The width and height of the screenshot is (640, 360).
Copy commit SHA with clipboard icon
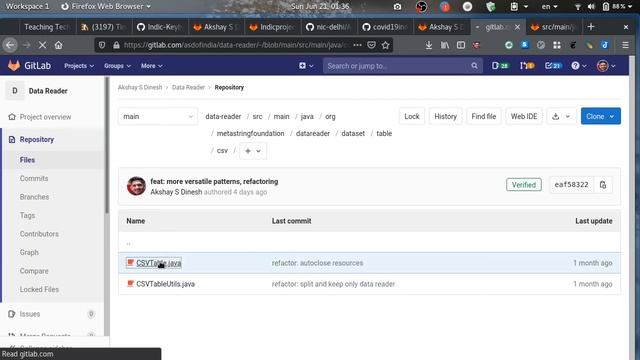[603, 185]
